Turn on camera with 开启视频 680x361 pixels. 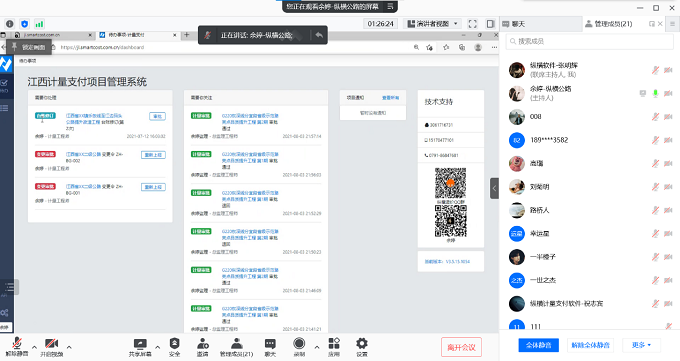(x=51, y=347)
